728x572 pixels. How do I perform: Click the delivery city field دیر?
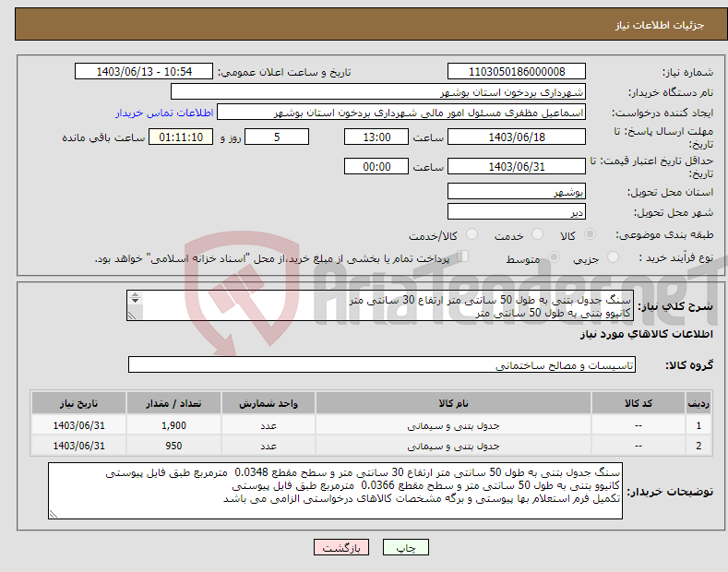517,211
